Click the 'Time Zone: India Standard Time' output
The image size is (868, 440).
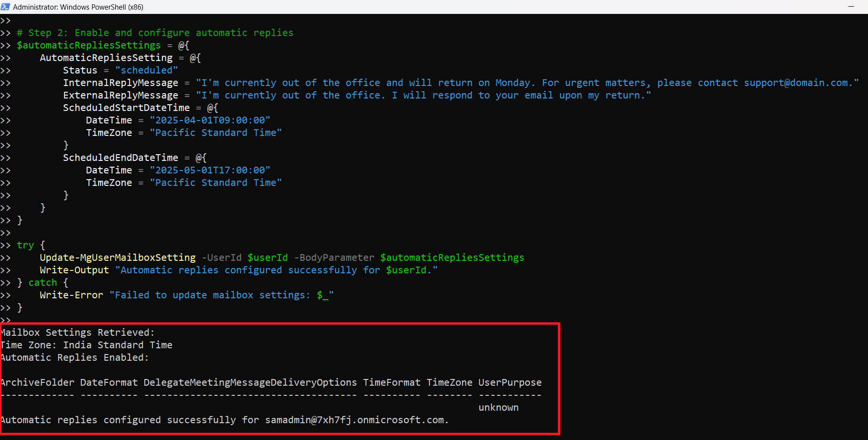(87, 345)
